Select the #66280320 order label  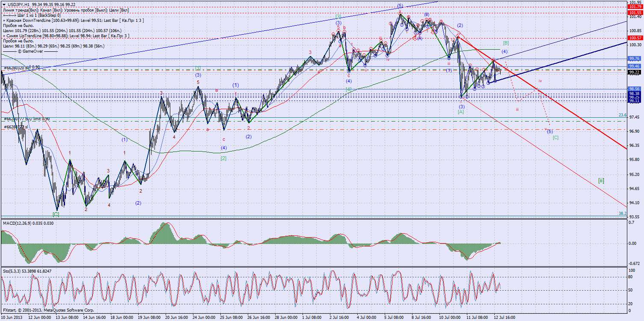tap(22, 68)
